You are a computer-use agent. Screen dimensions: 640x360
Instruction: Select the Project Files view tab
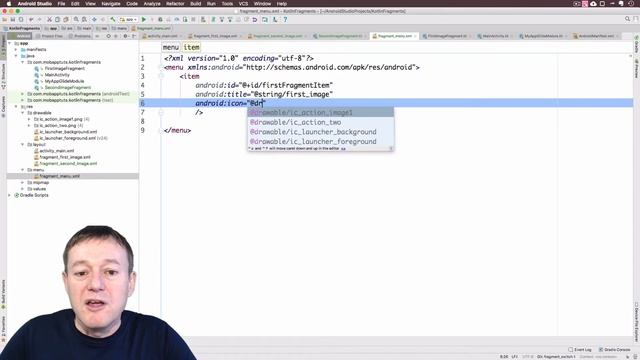tap(50, 36)
